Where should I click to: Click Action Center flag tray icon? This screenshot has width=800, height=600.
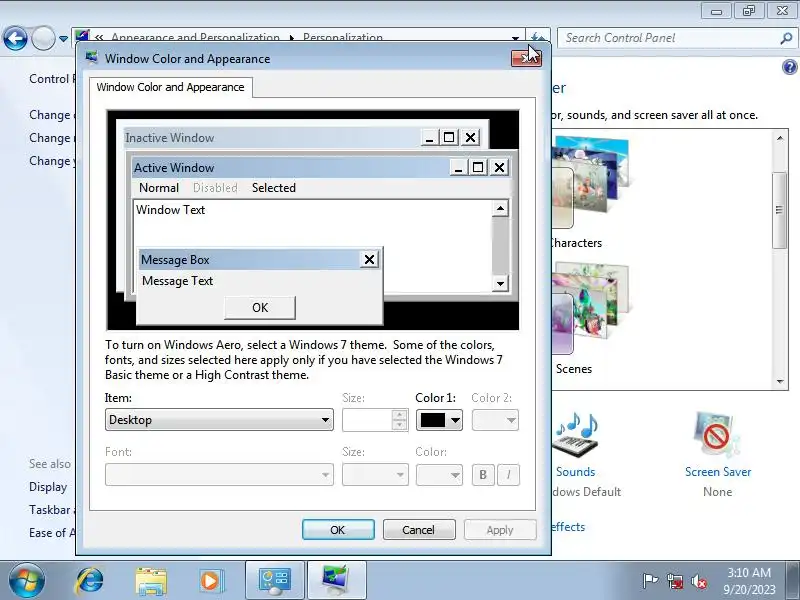coord(649,581)
